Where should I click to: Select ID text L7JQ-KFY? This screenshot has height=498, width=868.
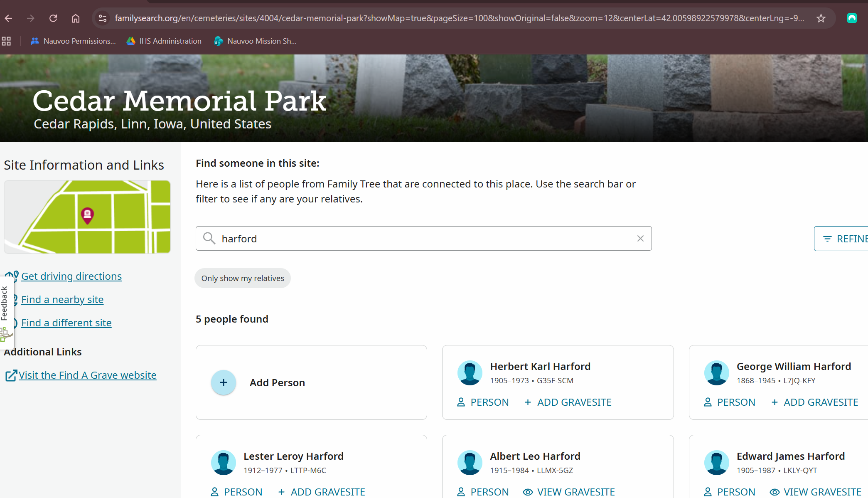799,381
